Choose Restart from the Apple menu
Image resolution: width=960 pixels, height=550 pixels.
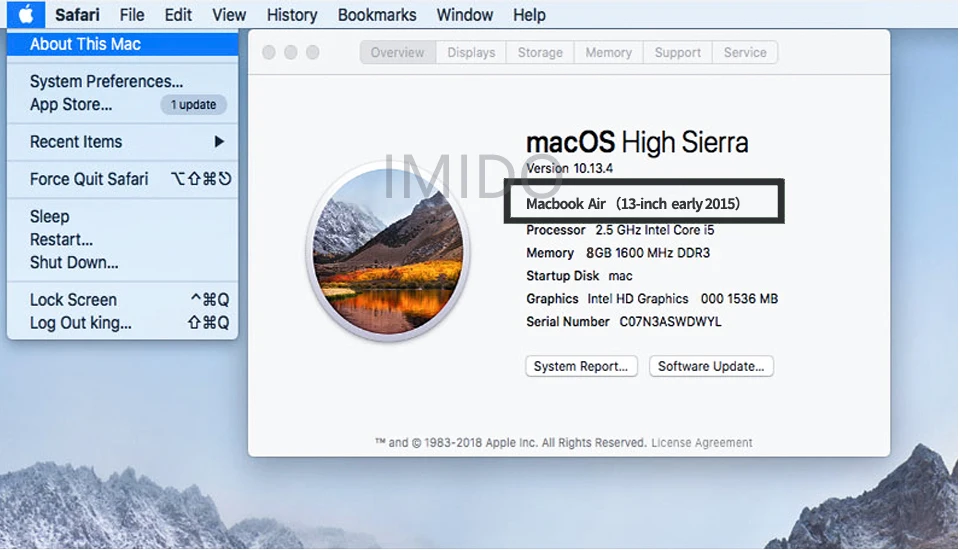coord(61,240)
